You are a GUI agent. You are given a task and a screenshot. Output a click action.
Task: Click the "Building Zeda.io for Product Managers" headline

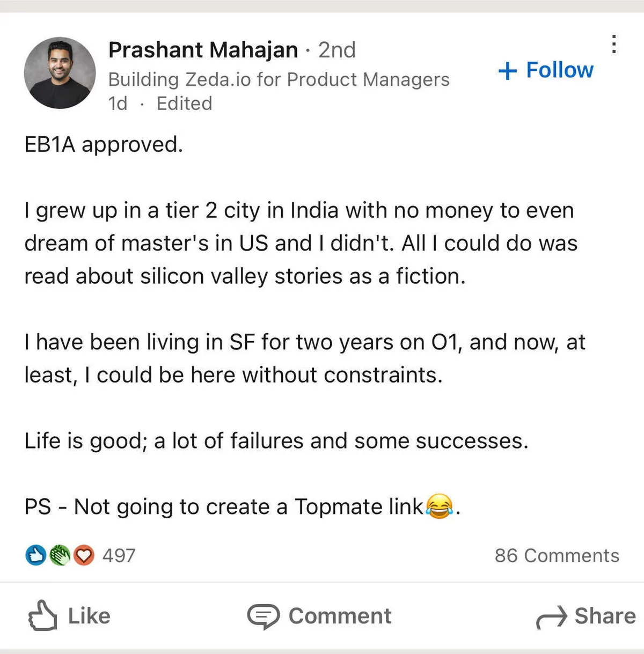pos(279,79)
